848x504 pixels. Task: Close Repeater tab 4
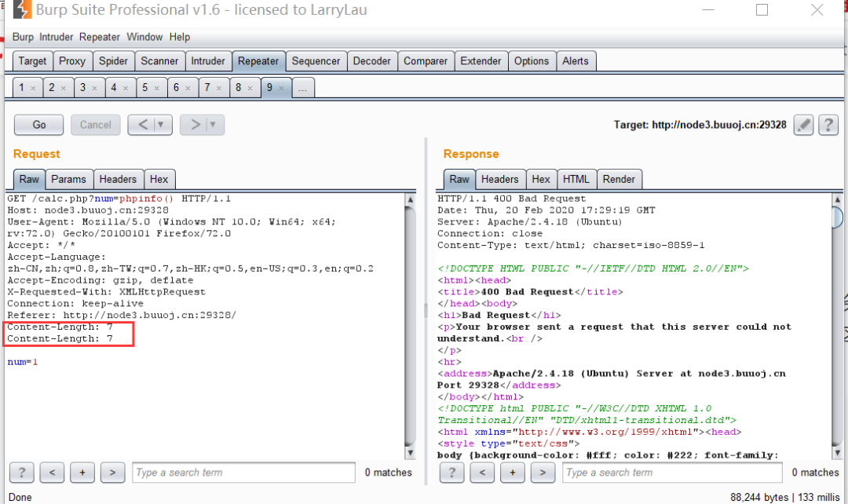[x=126, y=88]
